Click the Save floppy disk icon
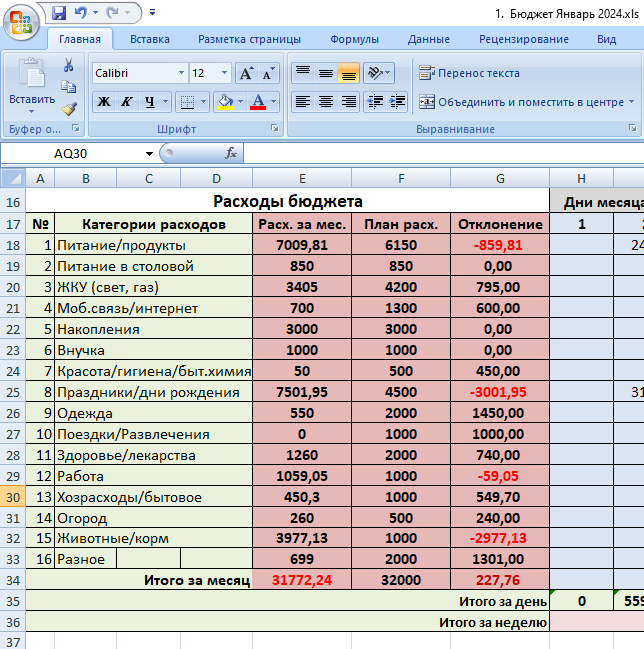The width and height of the screenshot is (644, 649). pos(59,13)
